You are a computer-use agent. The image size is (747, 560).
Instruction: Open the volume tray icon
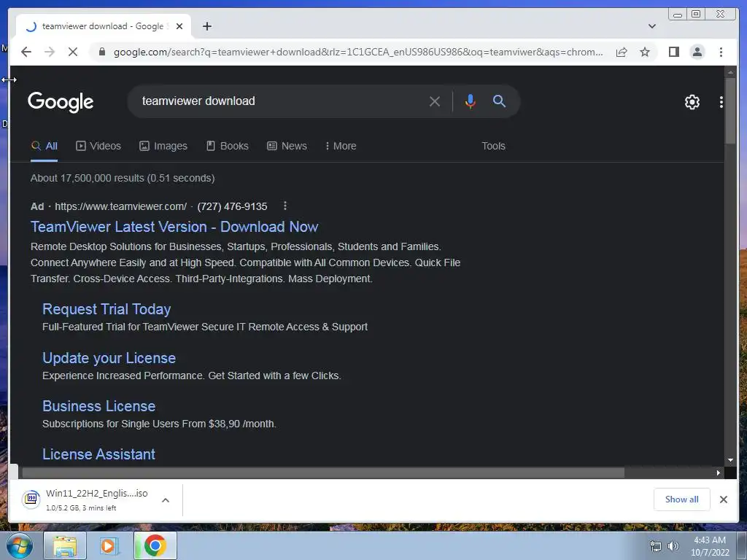point(673,547)
